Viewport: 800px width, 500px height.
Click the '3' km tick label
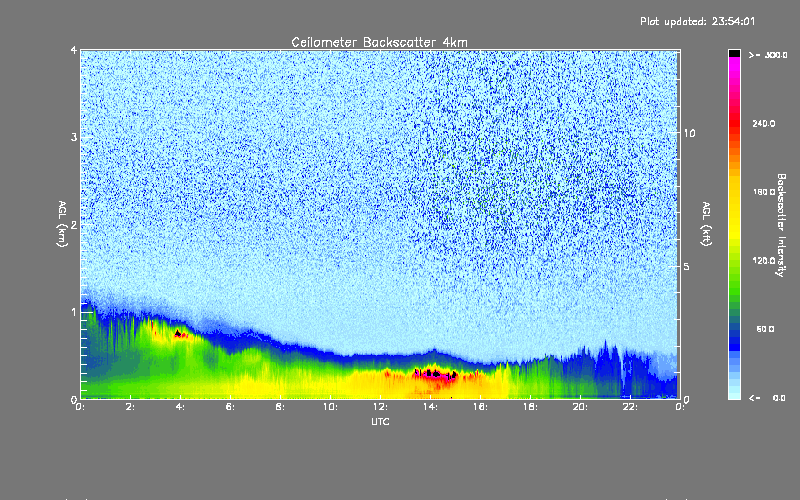click(x=74, y=137)
